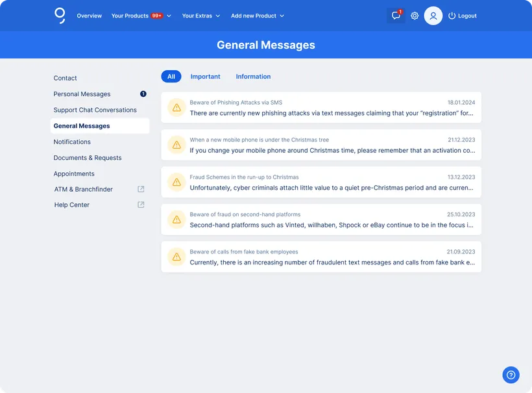Screen dimensions: 532x393
Task: Click the Personal Messages unread badge
Action: 143,94
